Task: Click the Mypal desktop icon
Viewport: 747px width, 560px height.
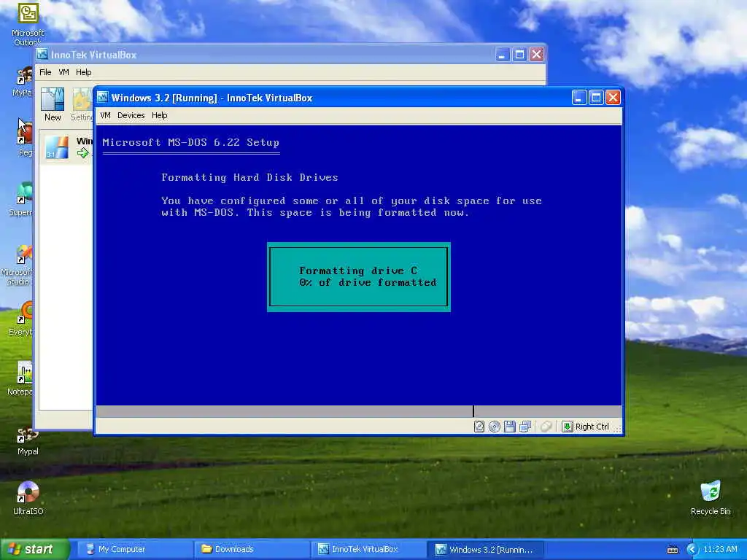Action: [28, 441]
